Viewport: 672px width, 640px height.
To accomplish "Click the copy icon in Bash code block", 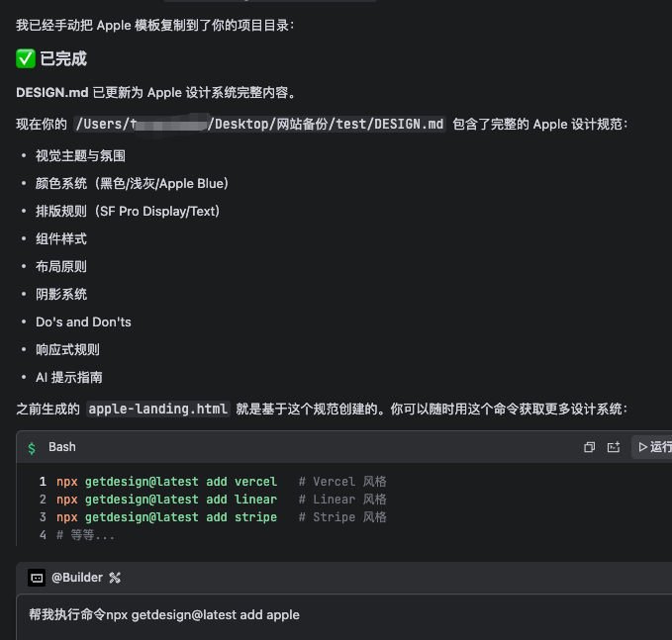I will point(589,447).
